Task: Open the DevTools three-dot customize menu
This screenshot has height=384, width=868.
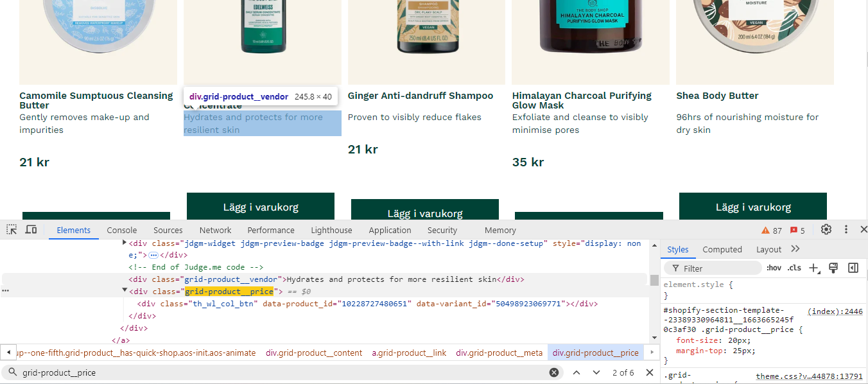Action: [846, 230]
